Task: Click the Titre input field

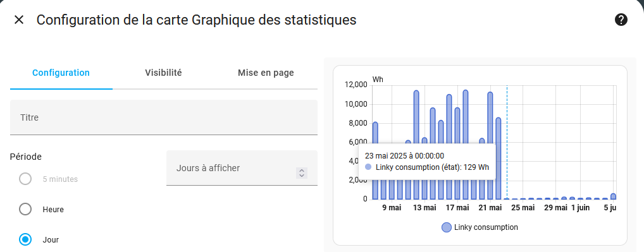Action: (x=164, y=117)
